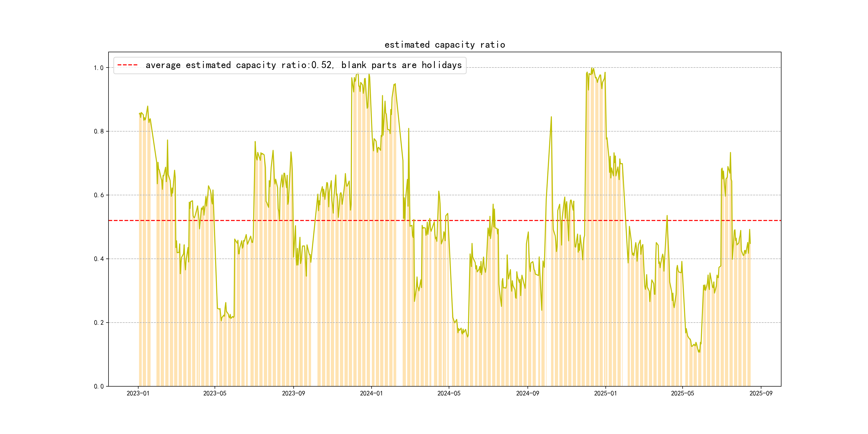
Task: Click the 2025-09 x-axis label
Action: pos(761,393)
